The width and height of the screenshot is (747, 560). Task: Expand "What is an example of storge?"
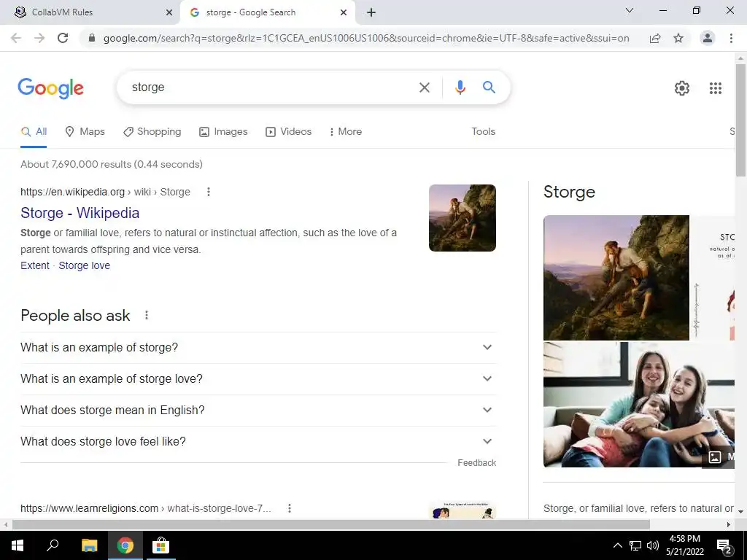pos(258,348)
